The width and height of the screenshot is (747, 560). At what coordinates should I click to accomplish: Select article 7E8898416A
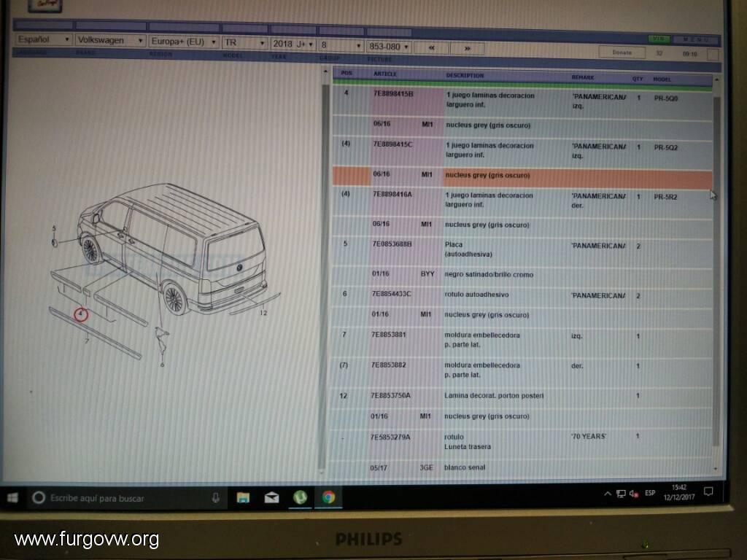click(392, 194)
